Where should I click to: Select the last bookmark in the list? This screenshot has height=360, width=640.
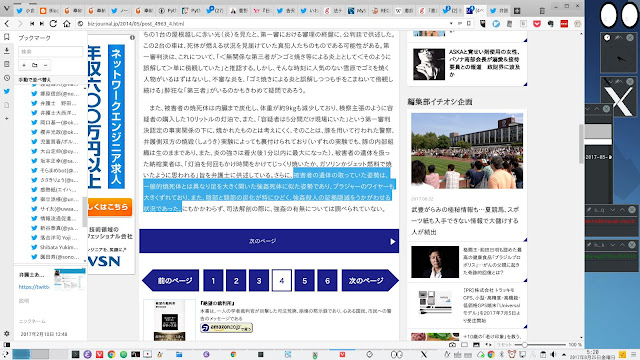click(x=55, y=257)
